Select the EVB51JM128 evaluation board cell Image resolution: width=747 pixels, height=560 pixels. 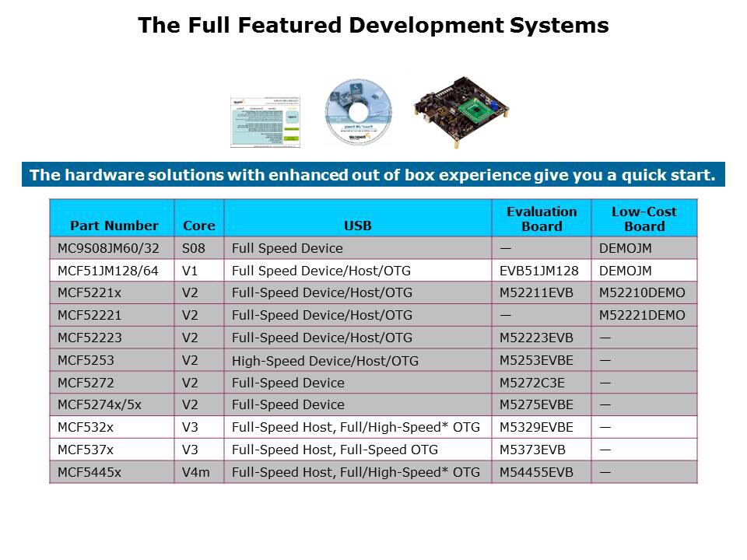point(538,271)
